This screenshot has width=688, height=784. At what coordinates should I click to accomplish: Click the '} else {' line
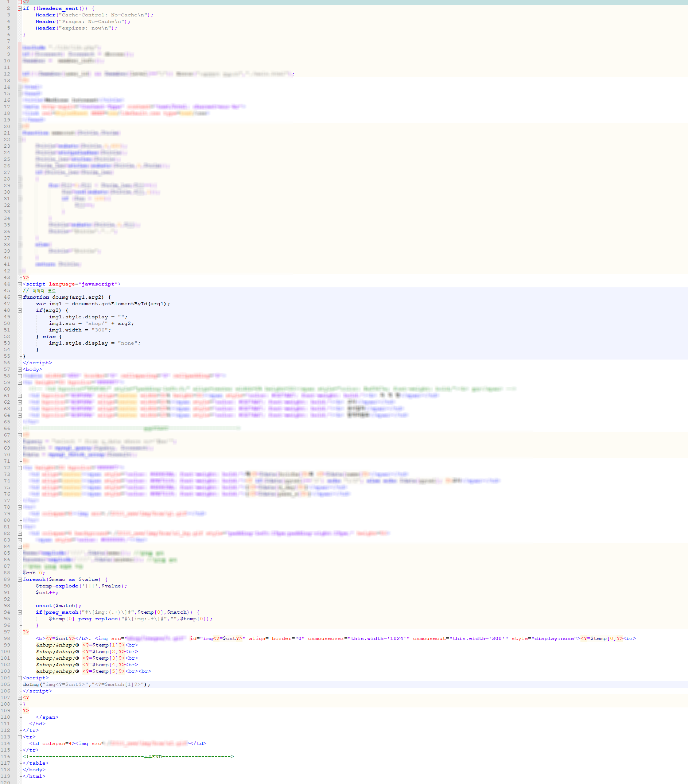point(49,336)
